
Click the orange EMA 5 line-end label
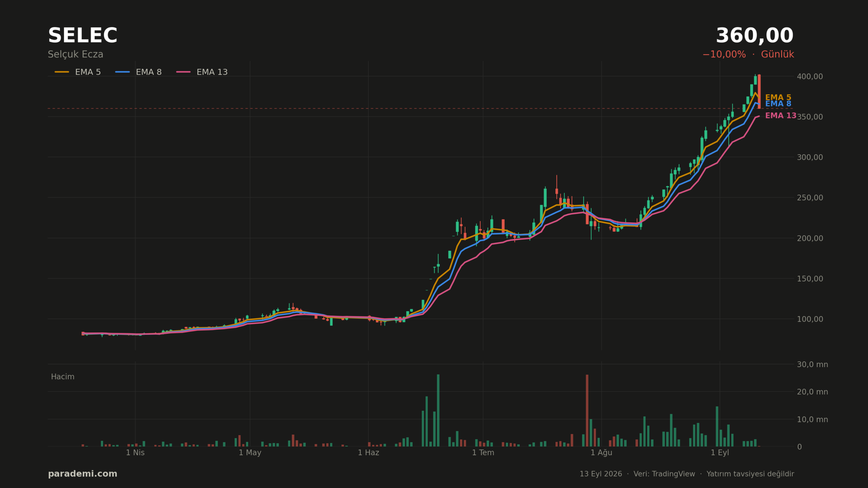click(778, 98)
